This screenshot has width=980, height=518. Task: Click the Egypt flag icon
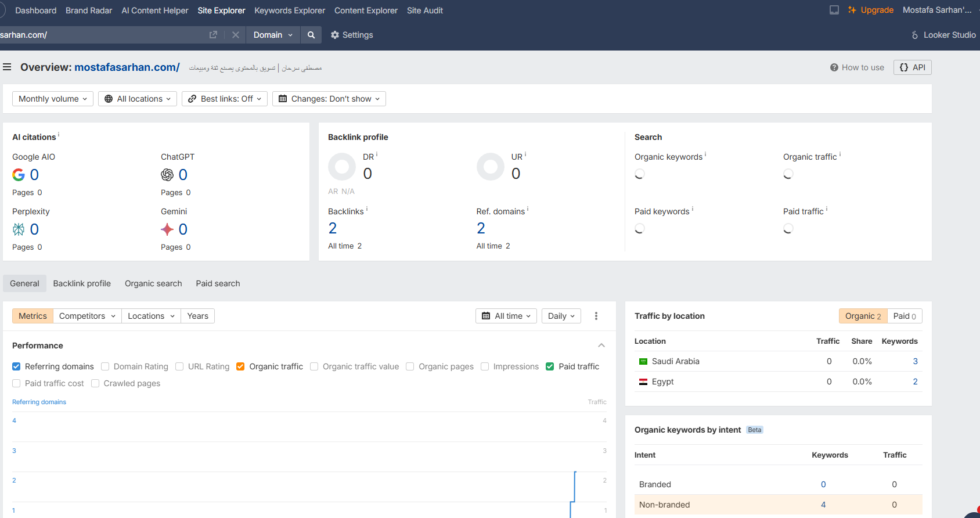(x=643, y=382)
